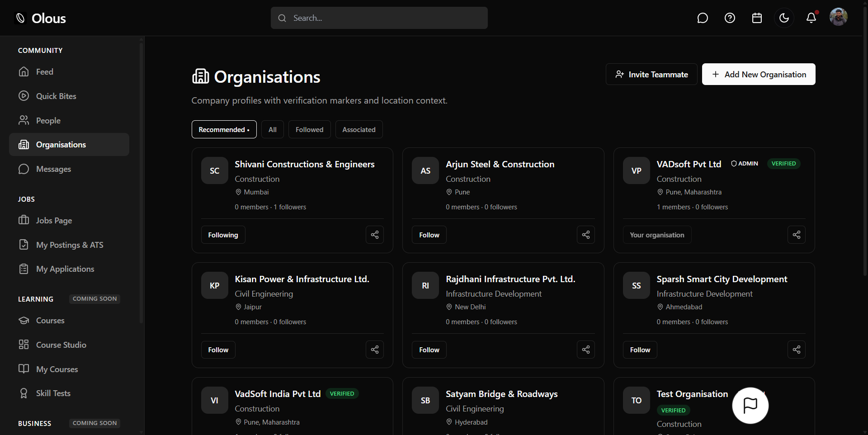Open Jobs Page in sidebar
The image size is (868, 435).
click(x=69, y=221)
